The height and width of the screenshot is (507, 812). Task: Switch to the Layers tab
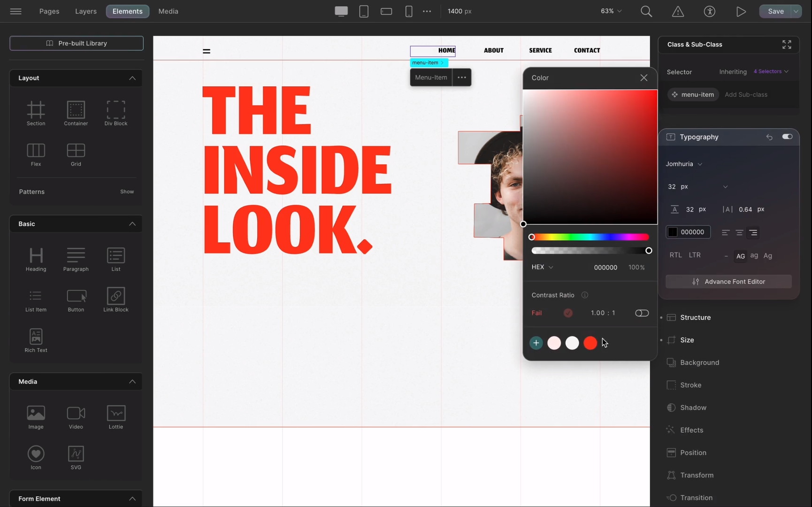[85, 11]
